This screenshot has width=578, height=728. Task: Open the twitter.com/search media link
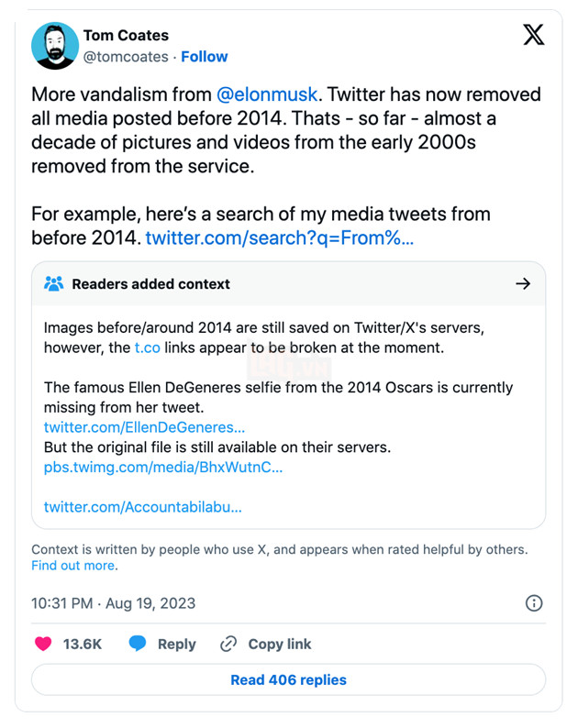coord(279,238)
